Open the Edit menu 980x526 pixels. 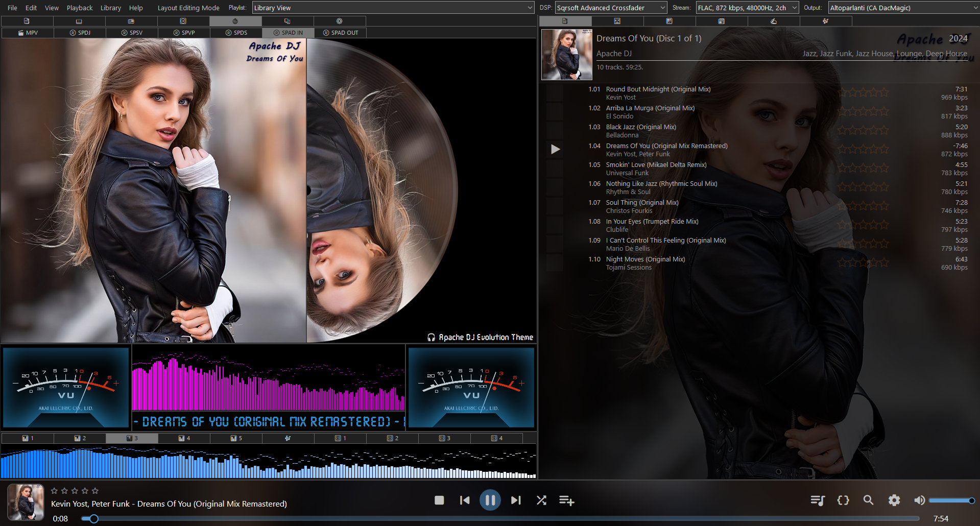[31, 8]
